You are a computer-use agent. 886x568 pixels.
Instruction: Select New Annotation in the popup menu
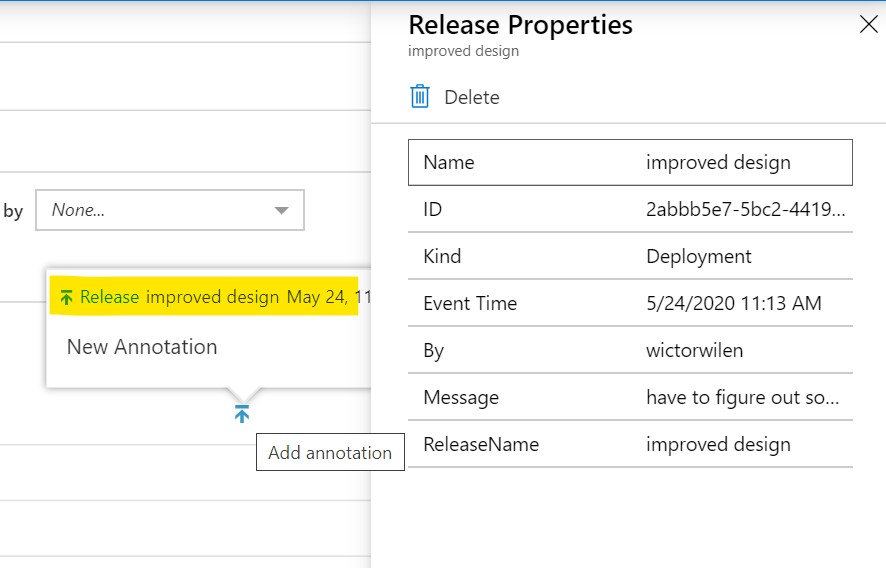142,346
